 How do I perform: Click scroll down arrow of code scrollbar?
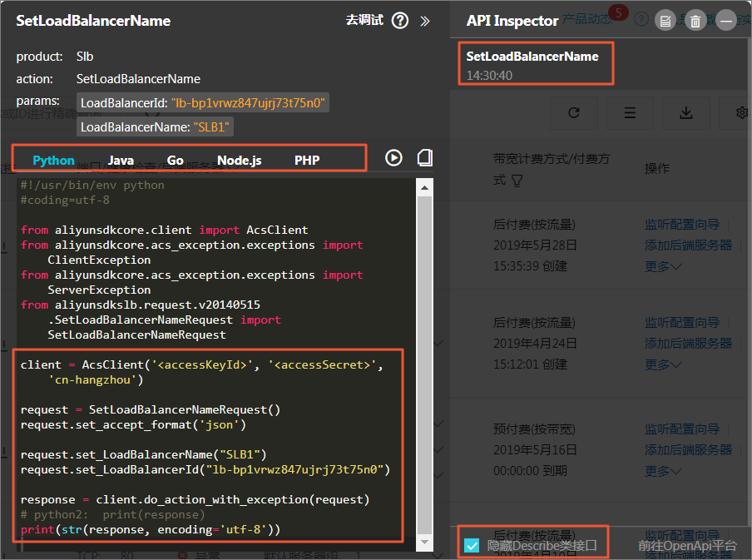425,543
